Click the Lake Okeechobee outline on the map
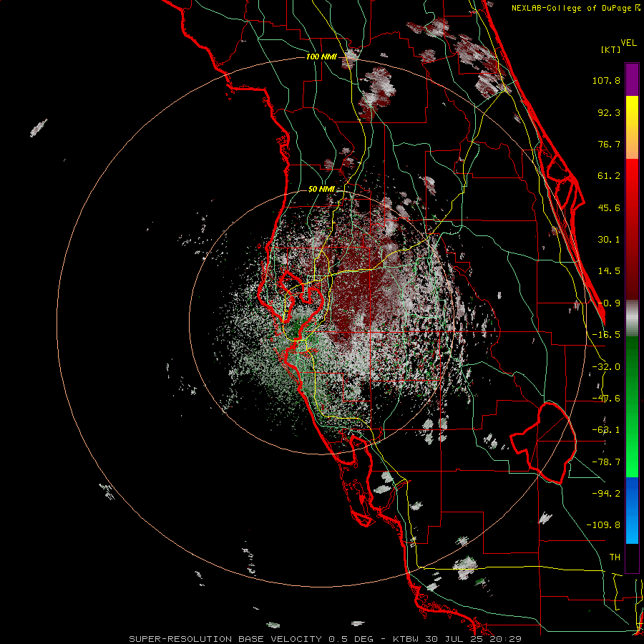The image size is (644, 644). [543, 443]
